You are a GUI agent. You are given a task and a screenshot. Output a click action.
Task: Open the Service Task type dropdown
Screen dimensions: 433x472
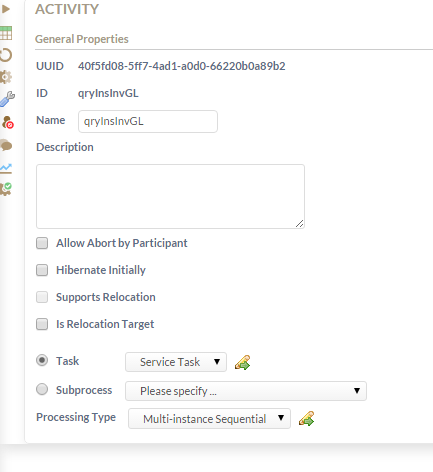point(176,362)
